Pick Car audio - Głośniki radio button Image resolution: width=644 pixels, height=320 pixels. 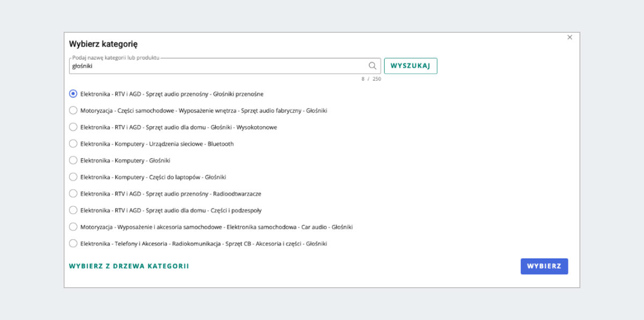(x=74, y=227)
